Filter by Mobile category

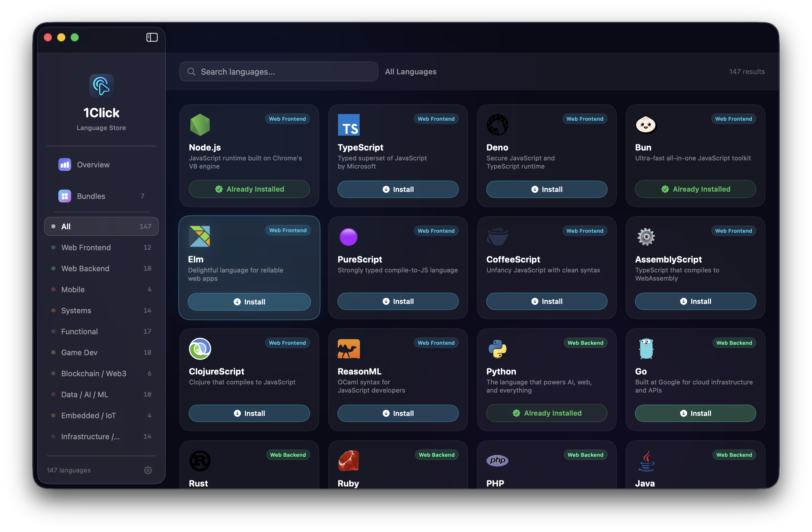point(101,289)
